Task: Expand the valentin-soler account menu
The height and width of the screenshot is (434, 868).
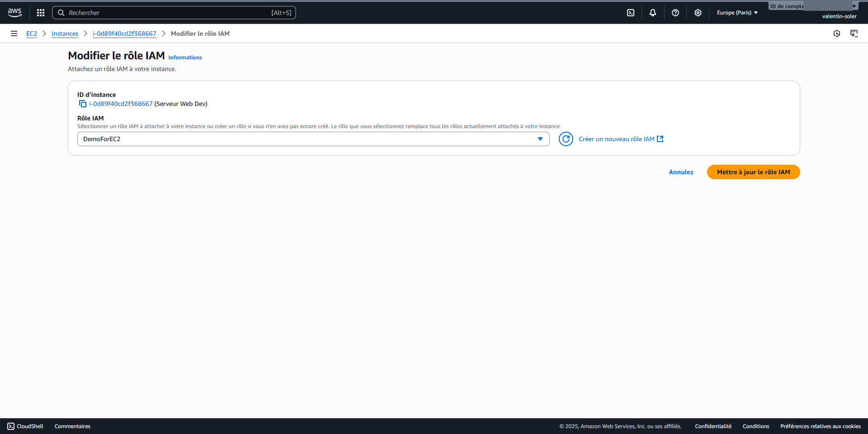Action: pos(839,16)
